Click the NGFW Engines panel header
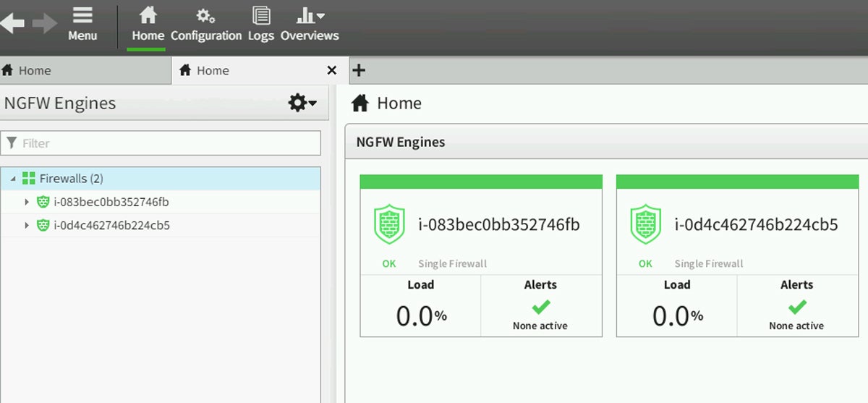The height and width of the screenshot is (403, 868). pyautogui.click(x=606, y=143)
